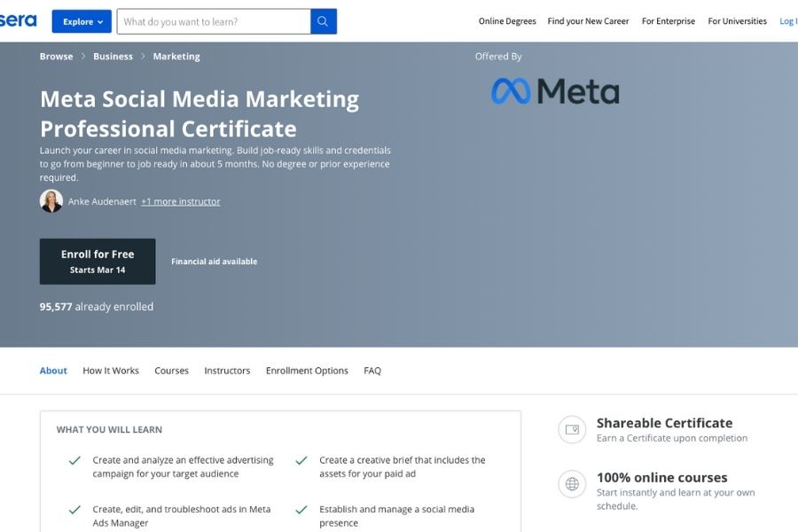Click 'Start instantly and learn' text
Screen dimensions: 798x532
[676, 499]
